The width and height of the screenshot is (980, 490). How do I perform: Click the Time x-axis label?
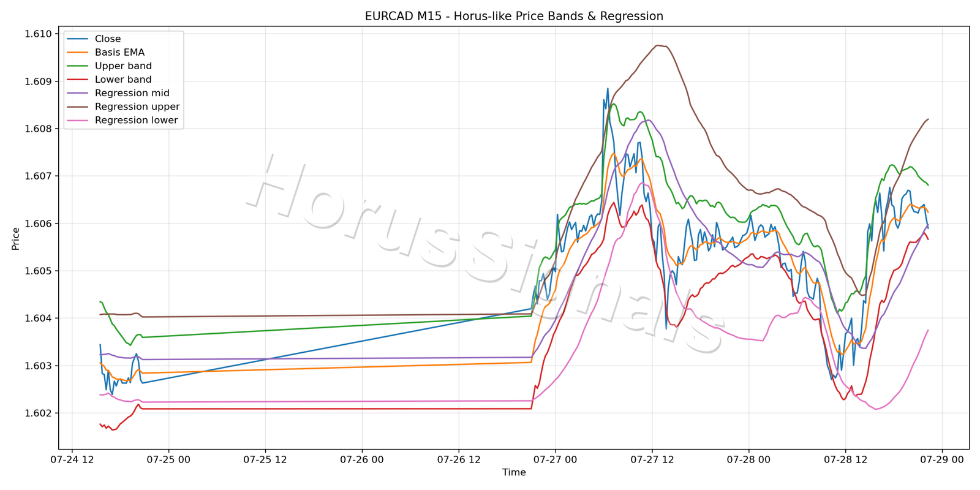(514, 472)
